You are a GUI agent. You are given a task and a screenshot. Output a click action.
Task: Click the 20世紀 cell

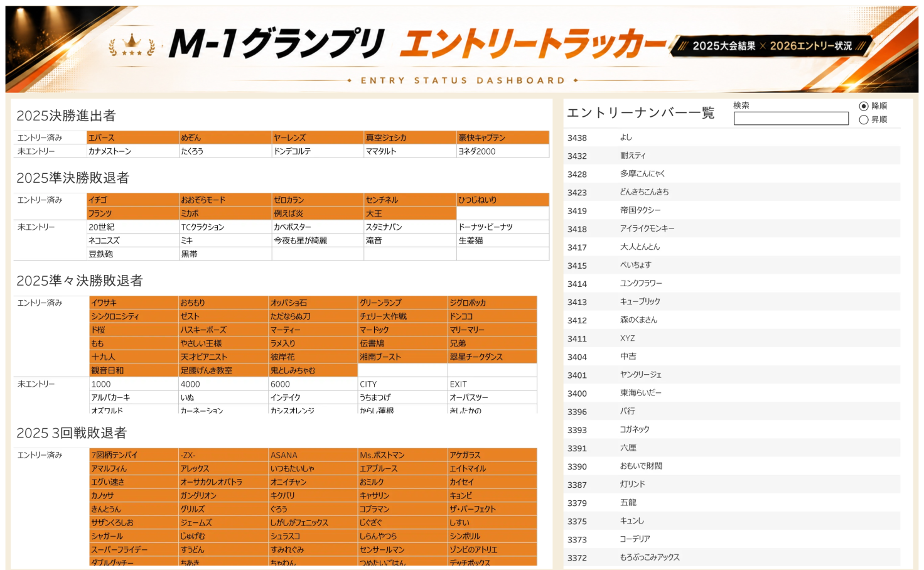133,227
